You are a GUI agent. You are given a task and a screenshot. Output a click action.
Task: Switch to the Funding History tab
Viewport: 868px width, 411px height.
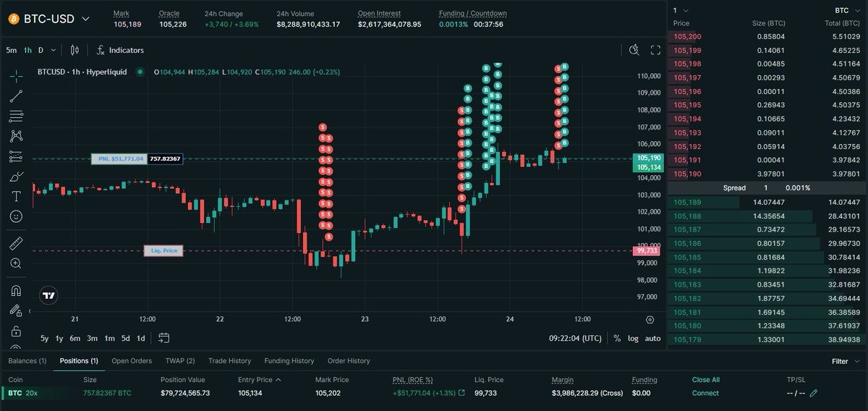pos(289,361)
